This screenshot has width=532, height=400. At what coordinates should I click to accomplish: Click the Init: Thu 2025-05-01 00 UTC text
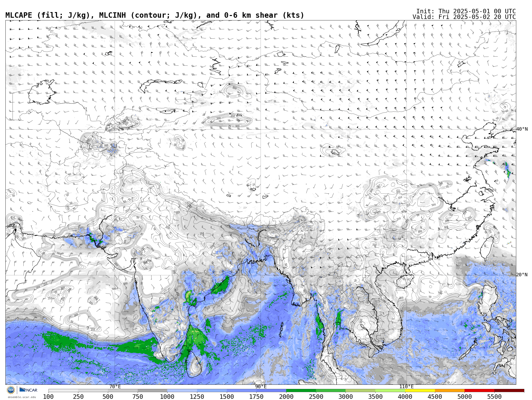pyautogui.click(x=466, y=11)
